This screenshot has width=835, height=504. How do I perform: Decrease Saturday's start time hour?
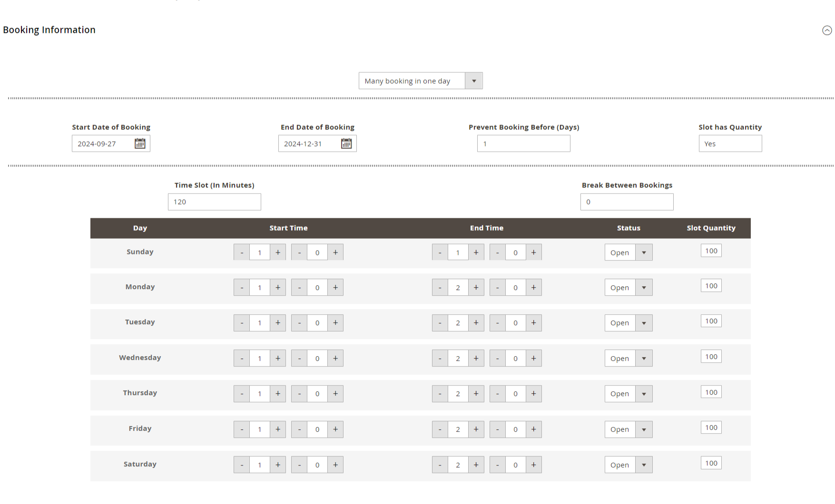click(242, 465)
